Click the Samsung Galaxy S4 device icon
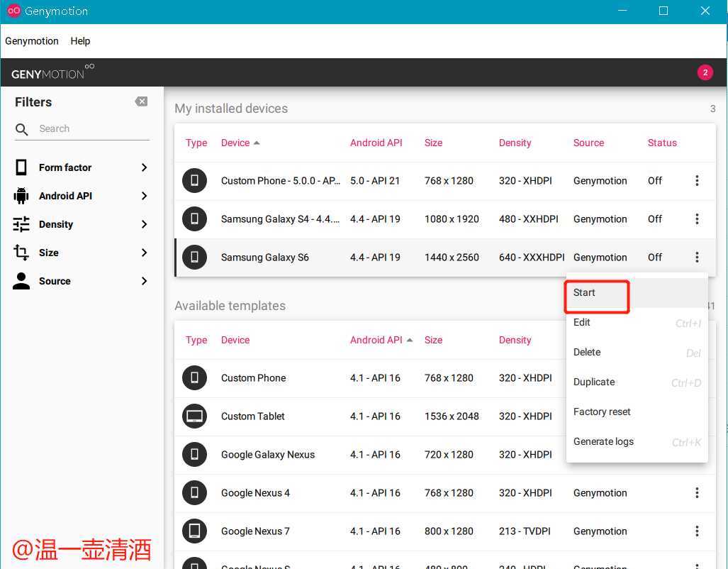The width and height of the screenshot is (728, 569). click(194, 219)
